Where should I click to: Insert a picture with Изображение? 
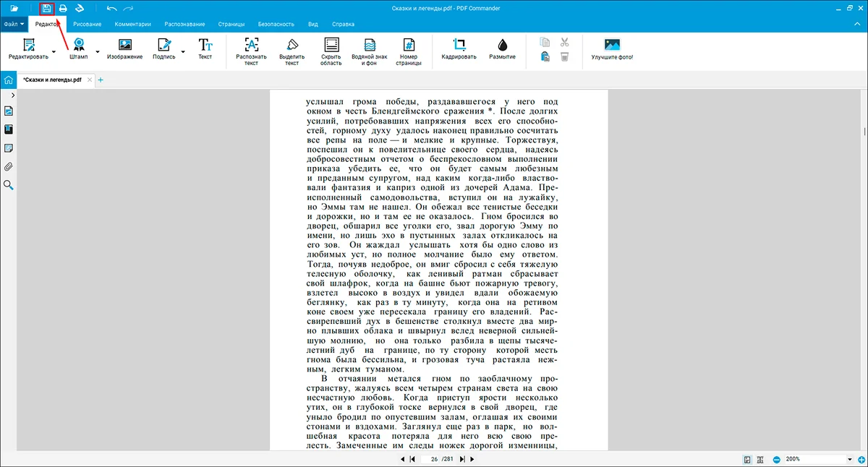(124, 49)
